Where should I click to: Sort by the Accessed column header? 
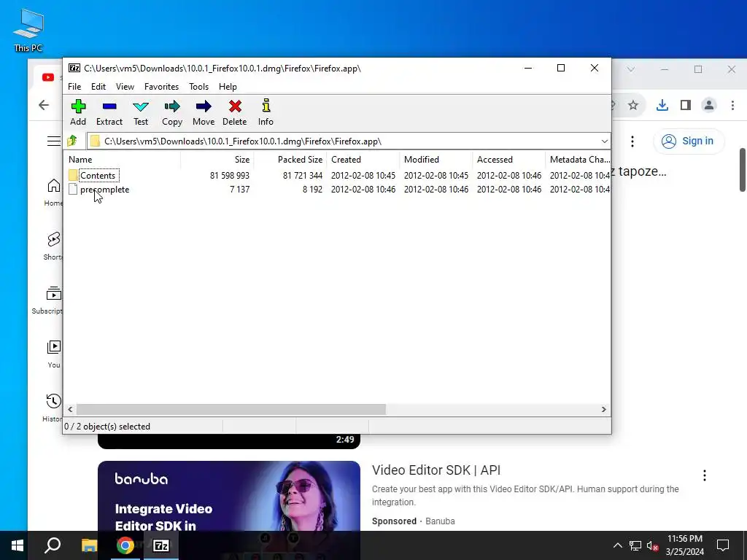[508, 160]
